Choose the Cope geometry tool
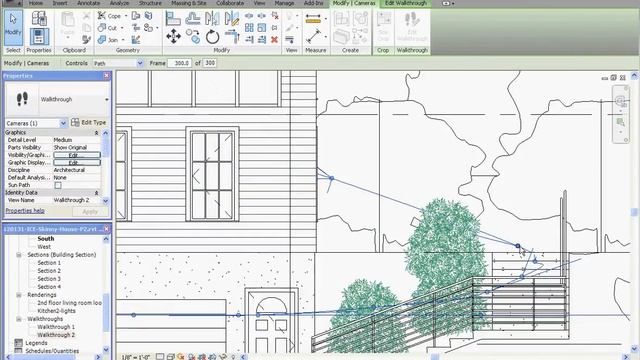Viewport: 640px width, 360px height. [109, 16]
